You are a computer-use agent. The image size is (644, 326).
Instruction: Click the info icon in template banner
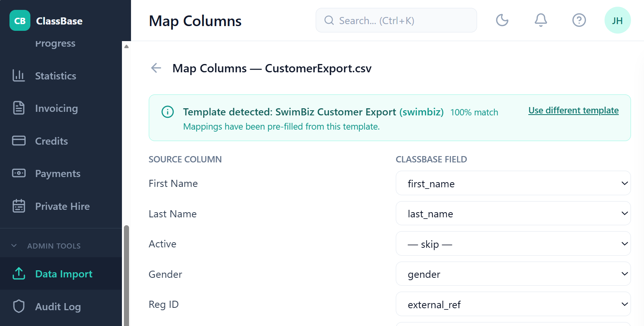tap(168, 112)
